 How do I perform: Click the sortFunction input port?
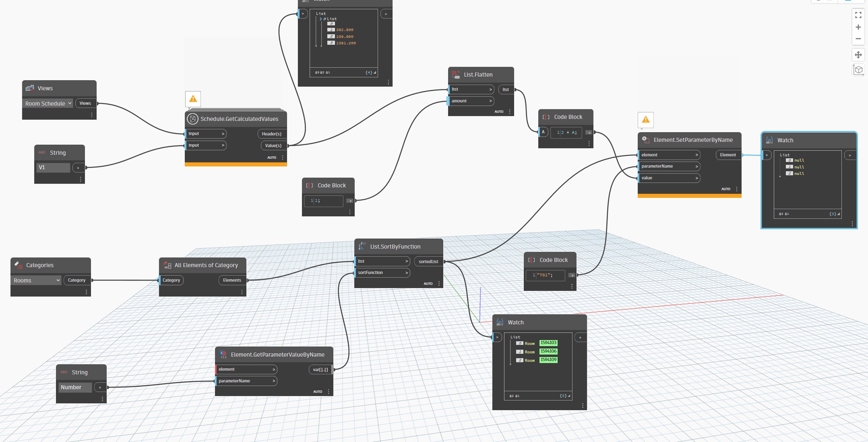click(x=382, y=273)
